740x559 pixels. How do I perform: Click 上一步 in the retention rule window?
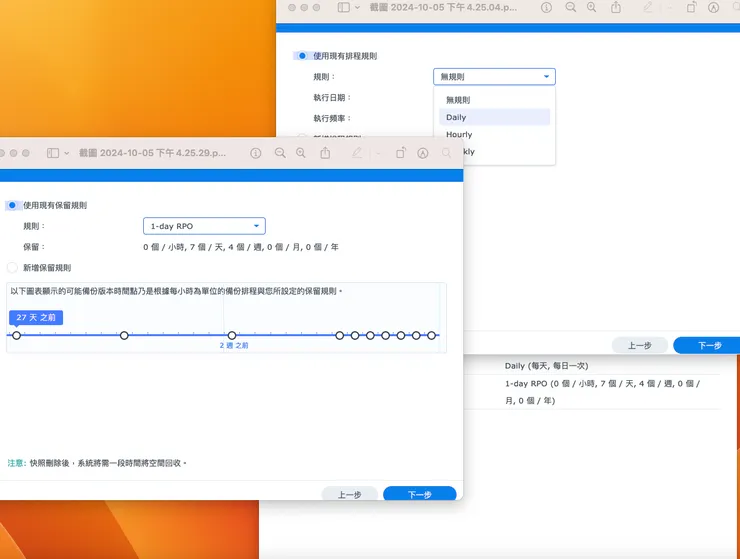tap(349, 494)
